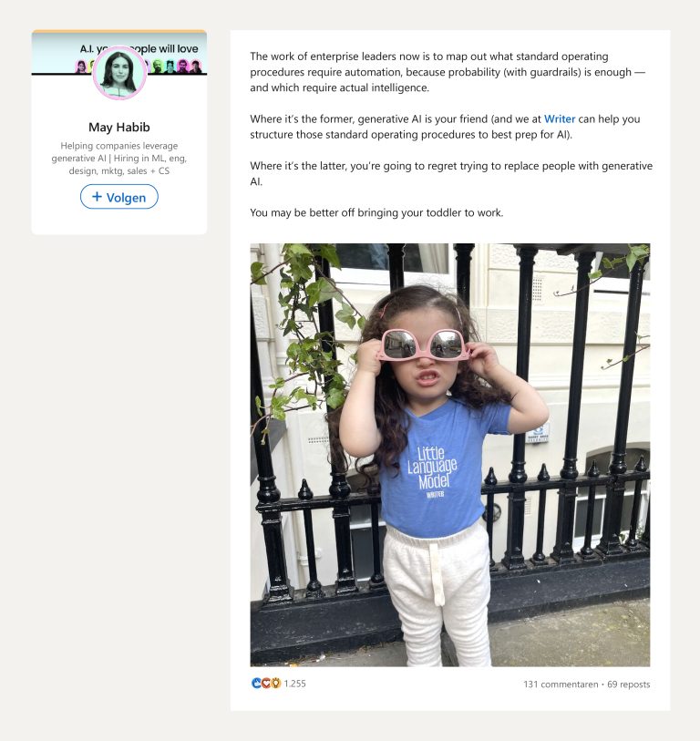View the 131 commentaren on the post
The image size is (700, 741).
pos(561,684)
